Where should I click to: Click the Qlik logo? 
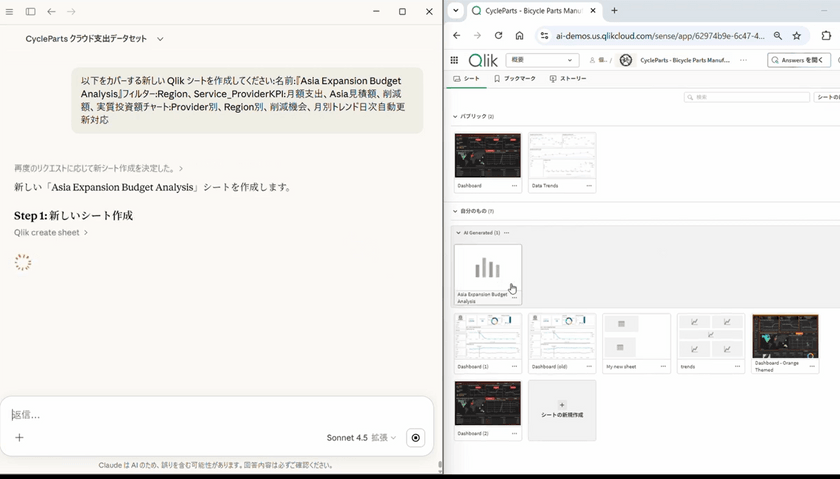483,60
